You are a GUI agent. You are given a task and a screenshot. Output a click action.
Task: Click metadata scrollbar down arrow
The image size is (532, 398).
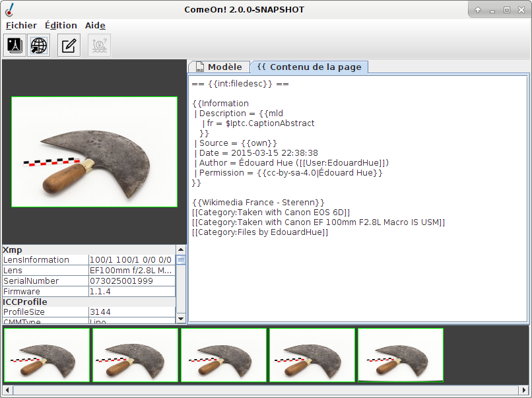point(181,319)
